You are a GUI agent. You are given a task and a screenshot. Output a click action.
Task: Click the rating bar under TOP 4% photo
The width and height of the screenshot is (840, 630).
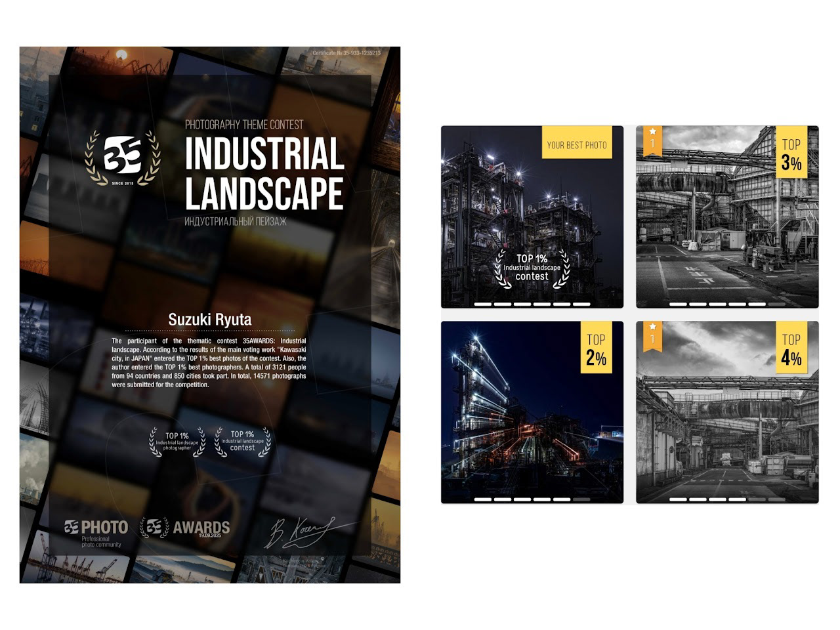[727, 499]
